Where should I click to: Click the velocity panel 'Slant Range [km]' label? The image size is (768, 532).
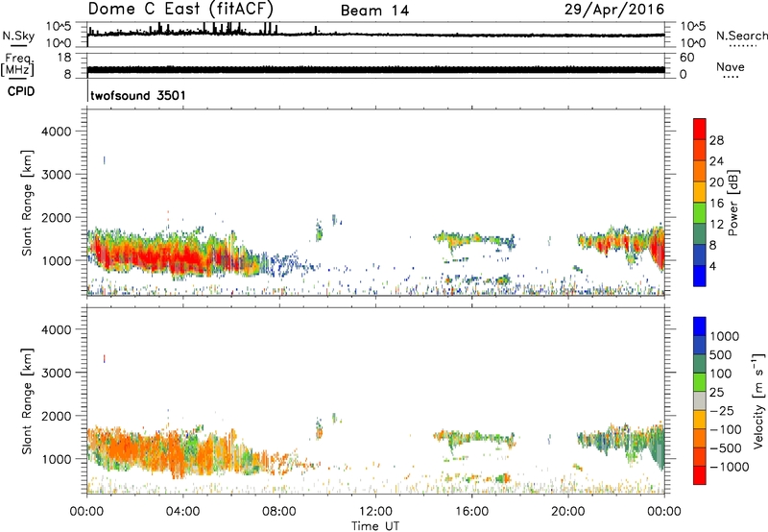pos(27,401)
